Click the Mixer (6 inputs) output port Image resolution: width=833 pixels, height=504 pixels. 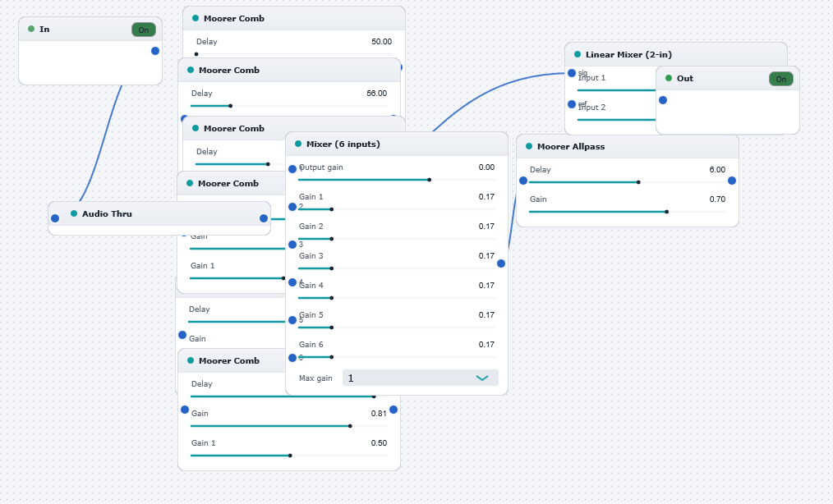point(501,263)
